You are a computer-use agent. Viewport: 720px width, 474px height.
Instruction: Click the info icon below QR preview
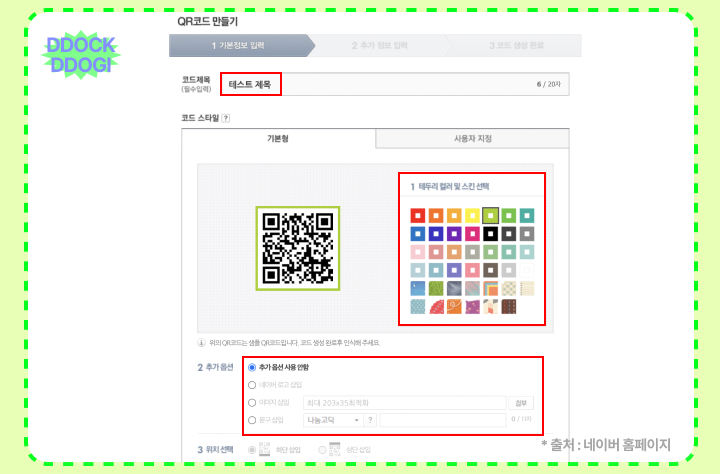201,343
